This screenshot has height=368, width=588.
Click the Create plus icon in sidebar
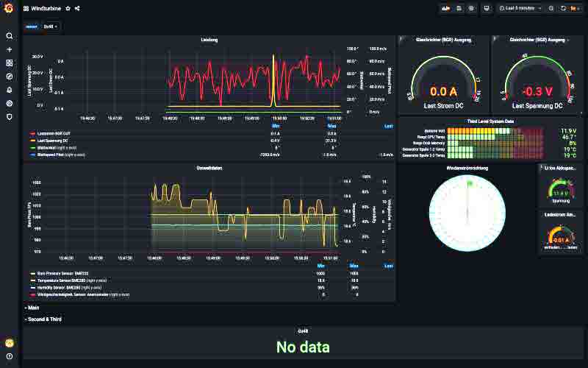tap(10, 49)
